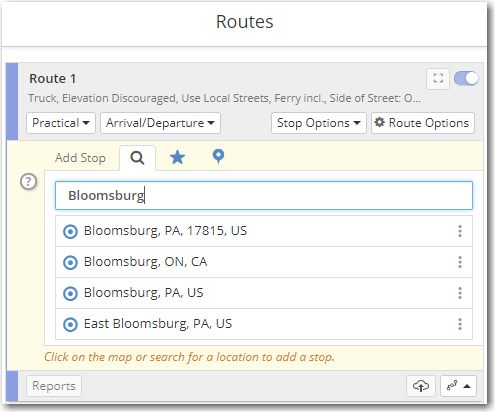Click the Reports button
Image resolution: width=495 pixels, height=412 pixels.
54,386
